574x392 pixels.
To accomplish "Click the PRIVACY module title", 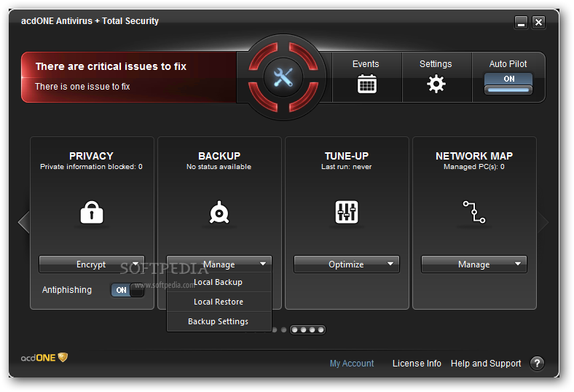I will [91, 156].
